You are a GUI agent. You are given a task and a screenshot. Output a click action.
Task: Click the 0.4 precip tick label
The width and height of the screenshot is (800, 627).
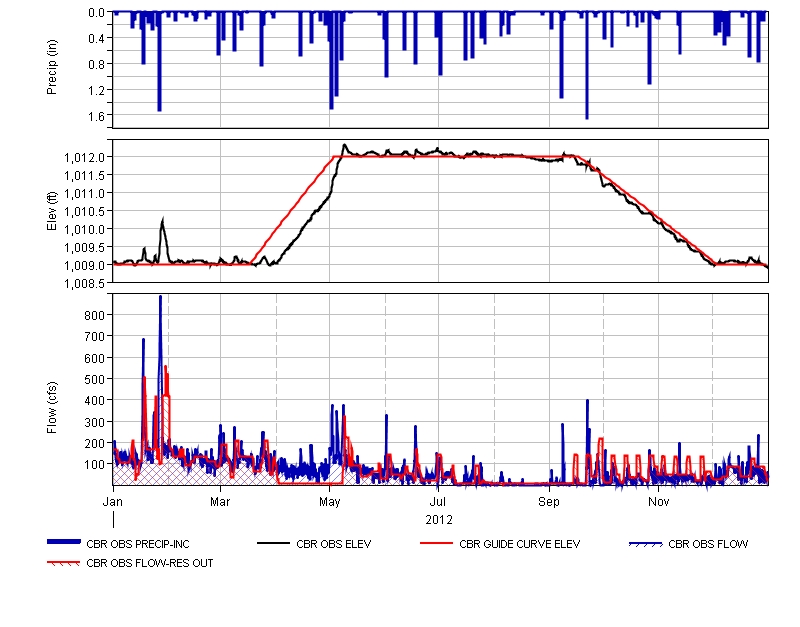coord(96,39)
